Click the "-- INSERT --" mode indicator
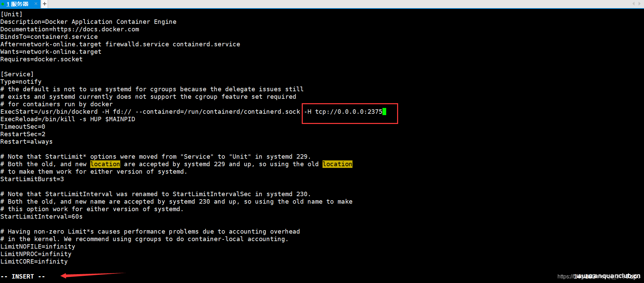 coord(23,277)
